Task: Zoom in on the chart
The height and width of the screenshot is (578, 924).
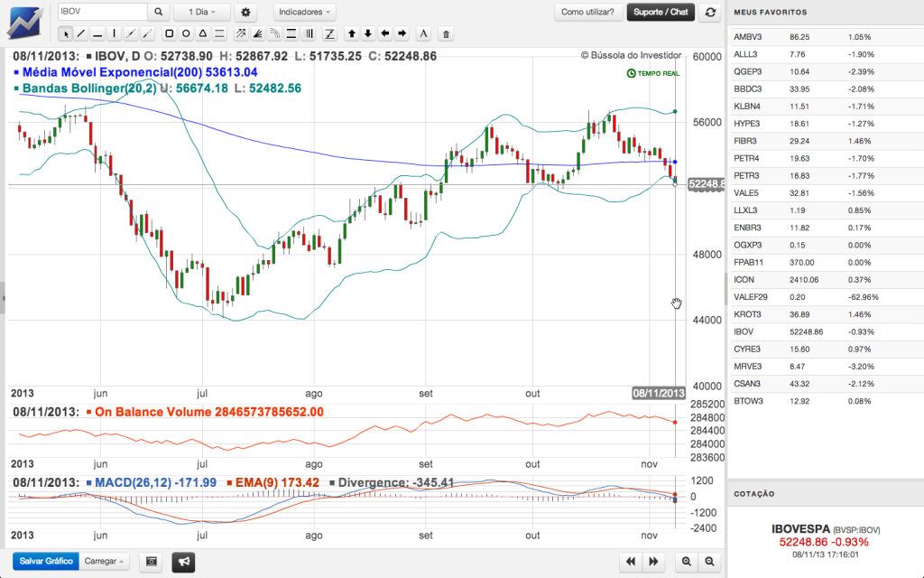Action: coord(687,562)
